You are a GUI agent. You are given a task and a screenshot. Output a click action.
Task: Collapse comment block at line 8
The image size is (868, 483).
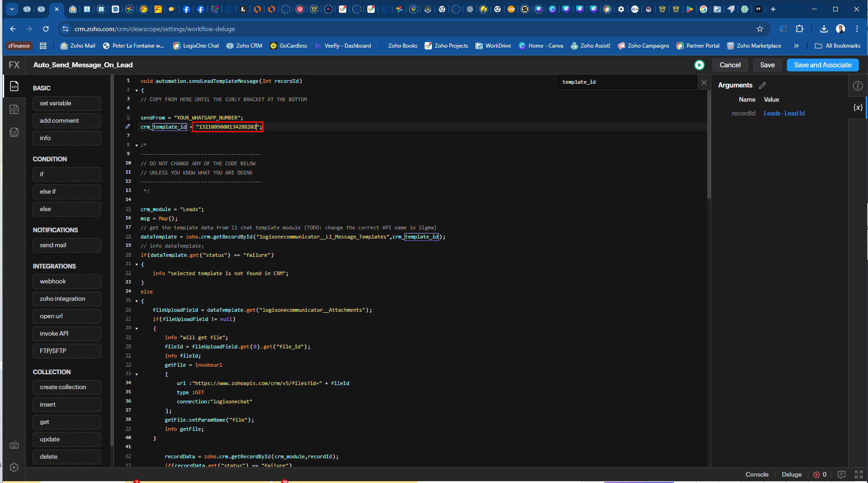click(136, 146)
